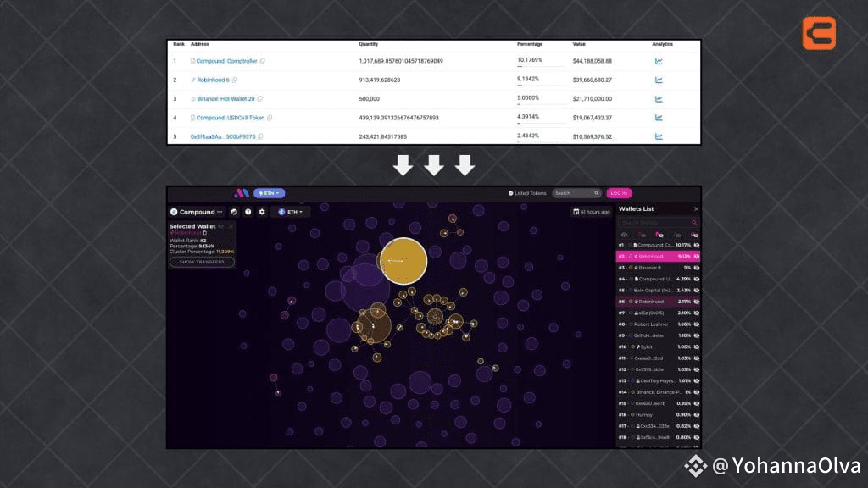Open the 0x3f4aa3Aa...5C0bF9375 address link
This screenshot has width=868, height=488.
[x=223, y=136]
